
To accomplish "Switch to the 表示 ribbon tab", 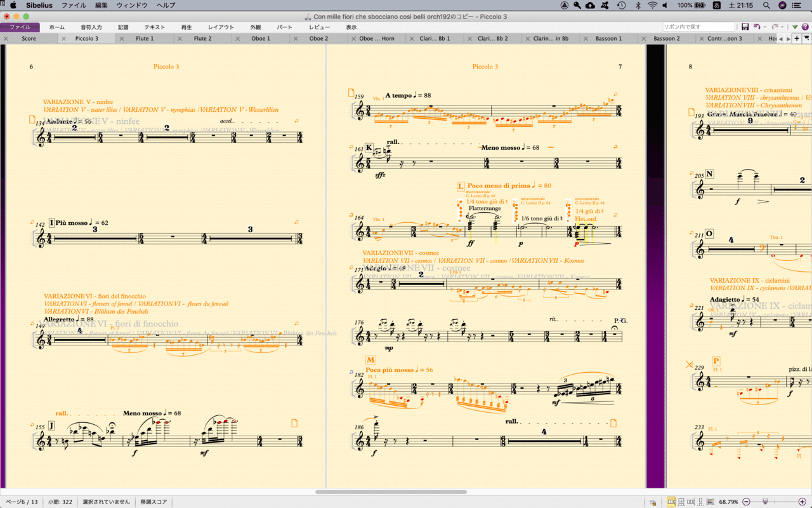I will tap(351, 27).
